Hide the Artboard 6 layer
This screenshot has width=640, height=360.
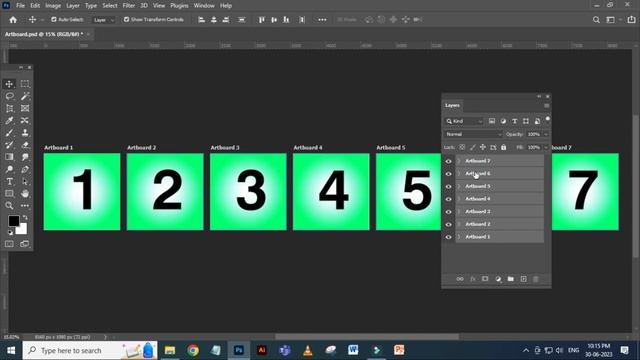click(x=449, y=174)
